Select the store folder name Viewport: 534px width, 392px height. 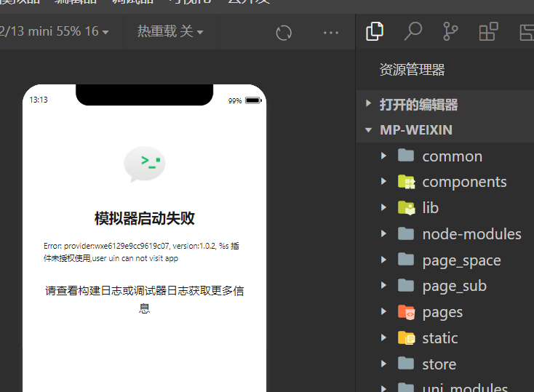click(439, 364)
